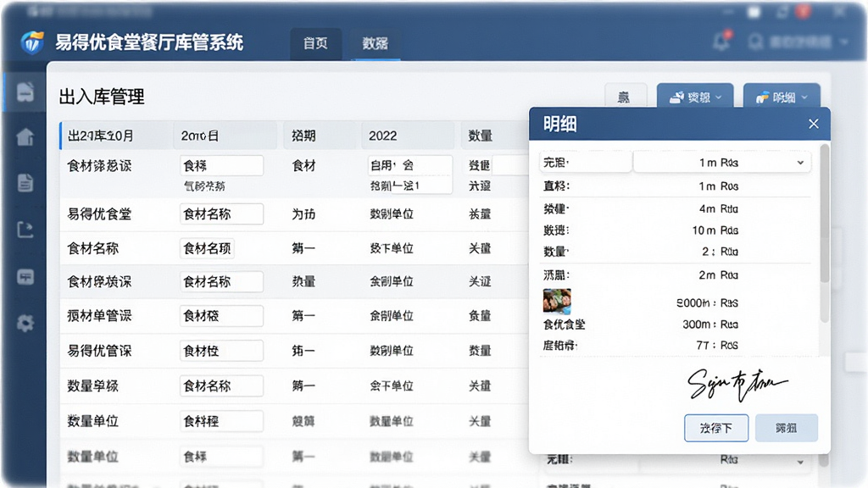Expand the bottom dropdown behind the dialog

coord(800,462)
